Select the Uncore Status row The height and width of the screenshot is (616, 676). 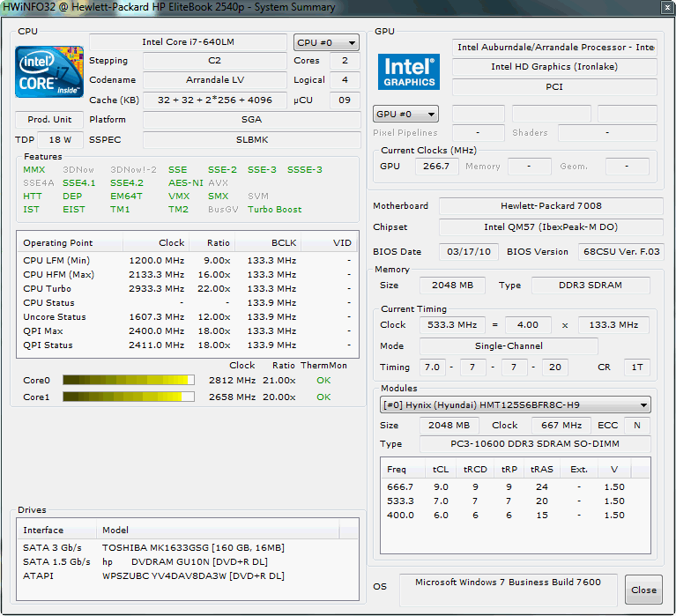(x=188, y=317)
